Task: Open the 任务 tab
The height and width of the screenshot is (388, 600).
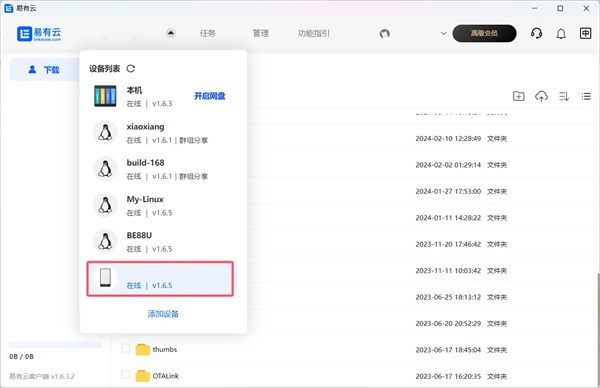Action: 207,33
